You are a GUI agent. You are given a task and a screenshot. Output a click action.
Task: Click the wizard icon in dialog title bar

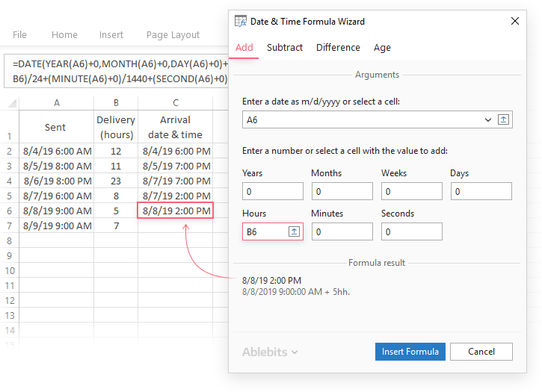(x=241, y=22)
